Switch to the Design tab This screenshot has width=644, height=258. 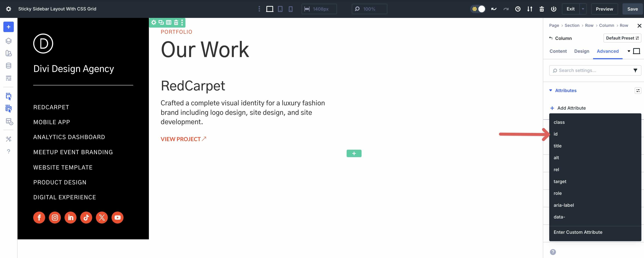[582, 51]
